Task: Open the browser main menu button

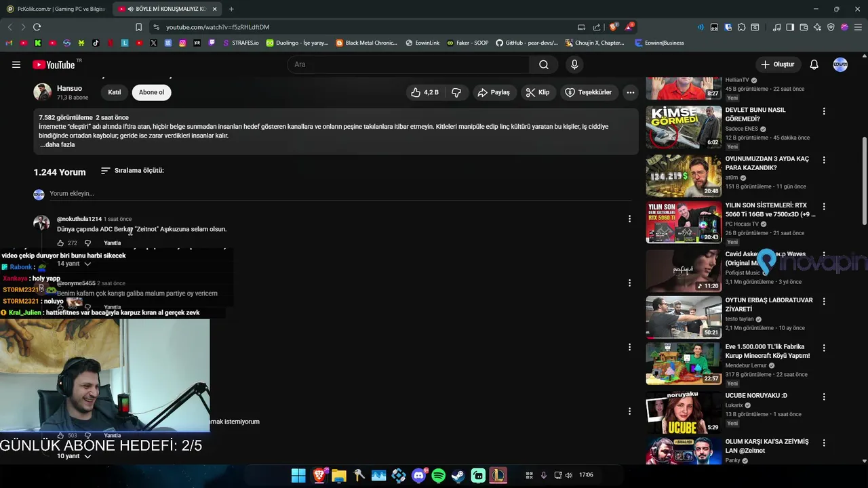Action: 858,27
